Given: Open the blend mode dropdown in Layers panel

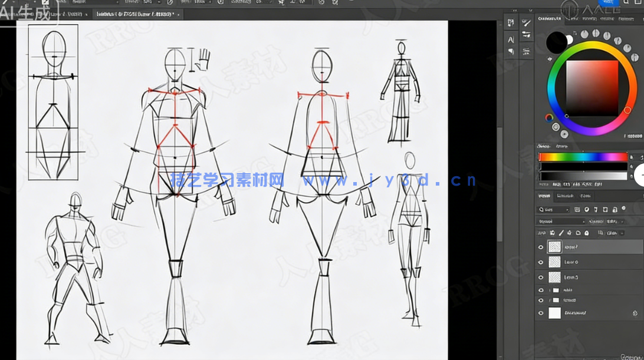Looking at the screenshot, I should click(x=560, y=222).
